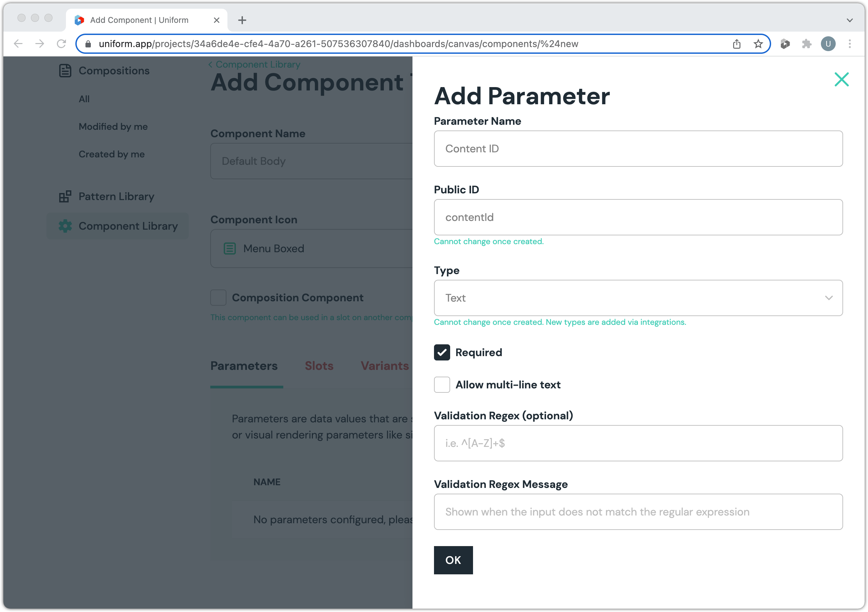This screenshot has width=868, height=612.
Task: Click the Compositions document icon
Action: coord(65,71)
